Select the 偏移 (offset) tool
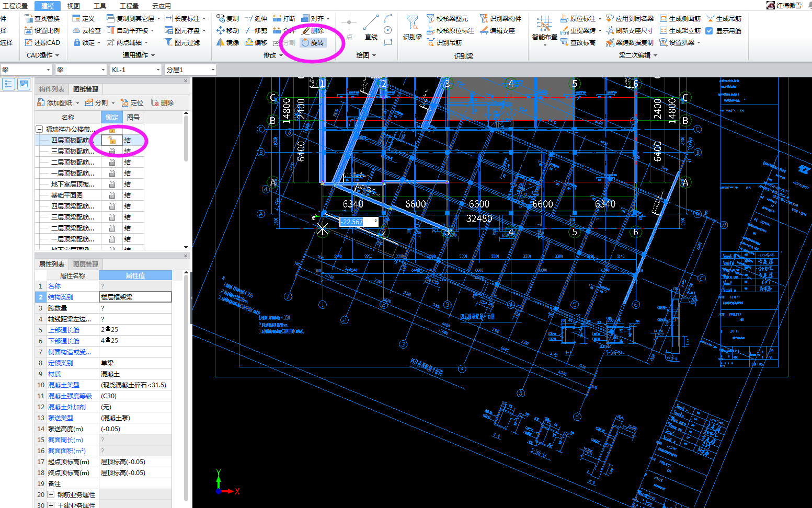This screenshot has height=508, width=812. click(256, 42)
